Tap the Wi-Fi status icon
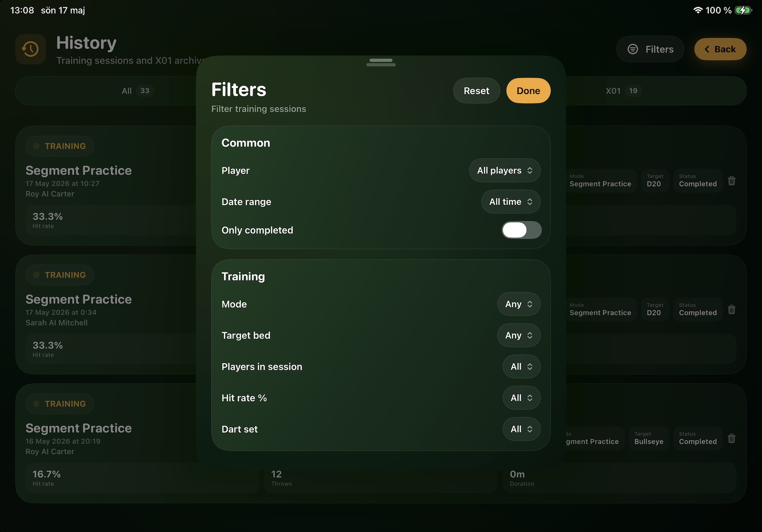This screenshot has height=532, width=762. (x=698, y=10)
